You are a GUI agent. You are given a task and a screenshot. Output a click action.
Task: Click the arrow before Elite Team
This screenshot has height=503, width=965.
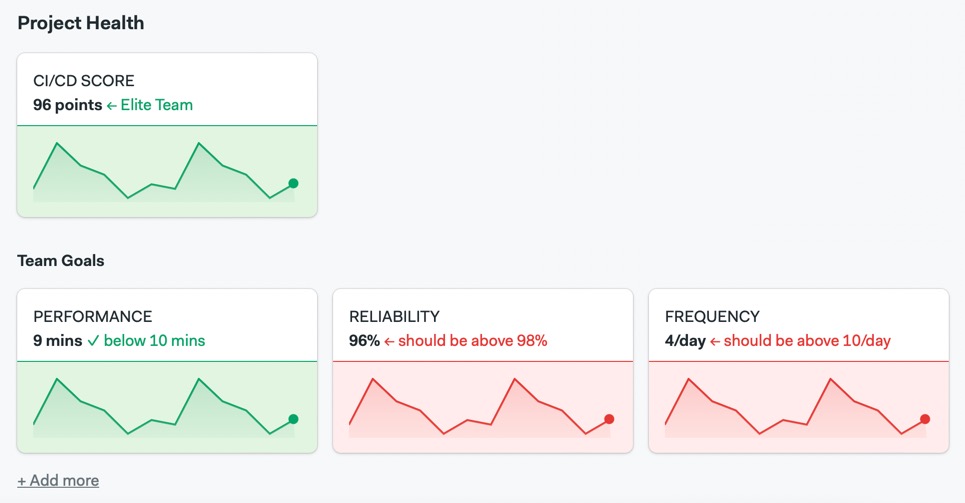112,105
